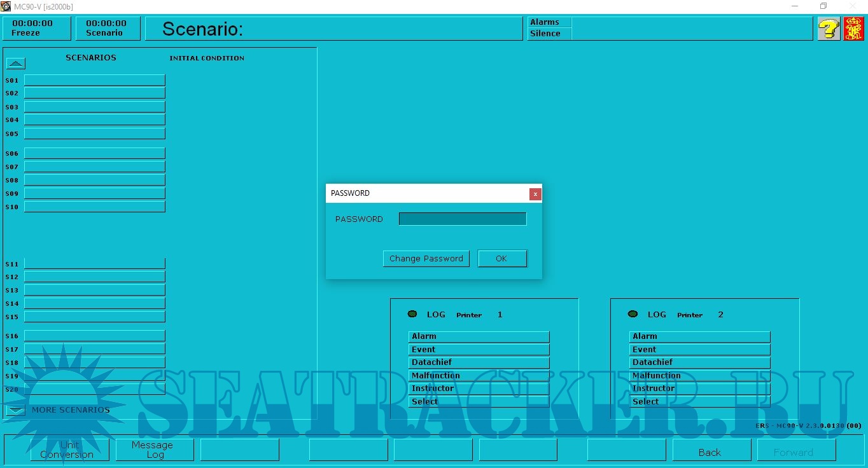
Task: Confirm the password with OK
Action: 502,258
